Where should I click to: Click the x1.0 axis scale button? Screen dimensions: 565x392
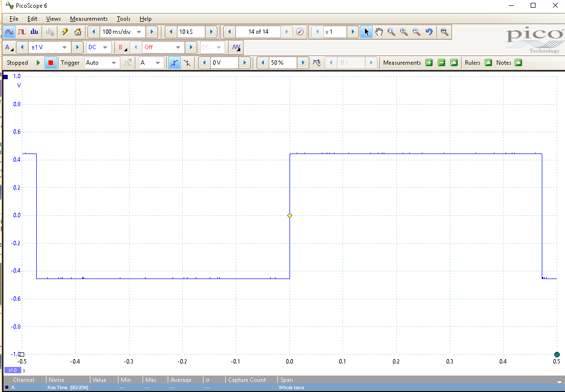tap(13, 370)
